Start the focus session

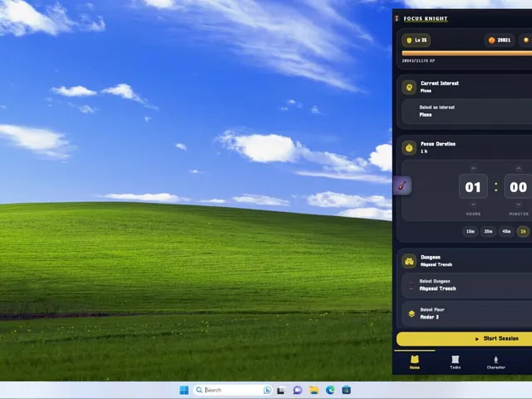point(464,339)
